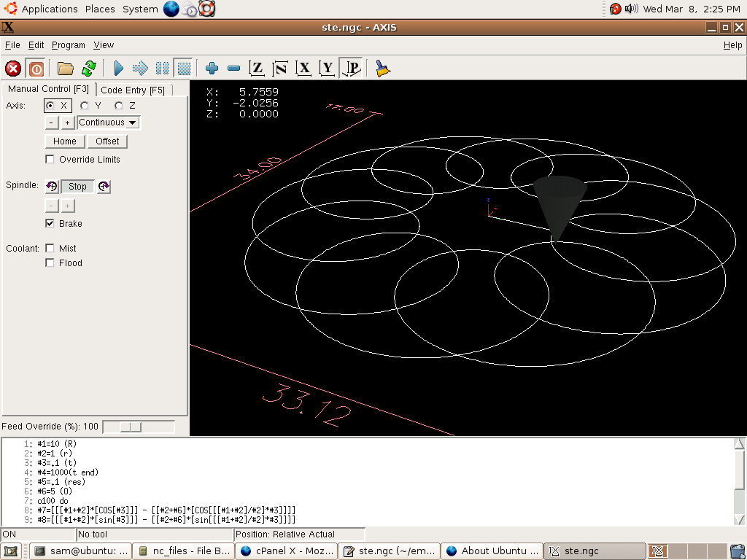Decrease spindle speed with the minus button
Viewport: 747px width, 560px height.
[52, 206]
